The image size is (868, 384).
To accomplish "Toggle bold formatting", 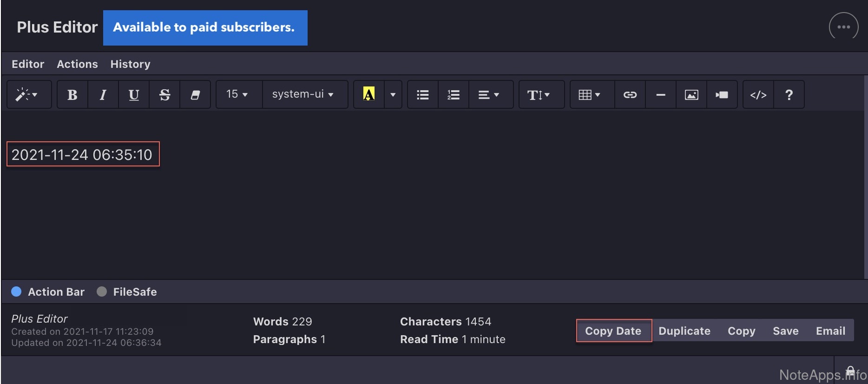I will (x=72, y=95).
